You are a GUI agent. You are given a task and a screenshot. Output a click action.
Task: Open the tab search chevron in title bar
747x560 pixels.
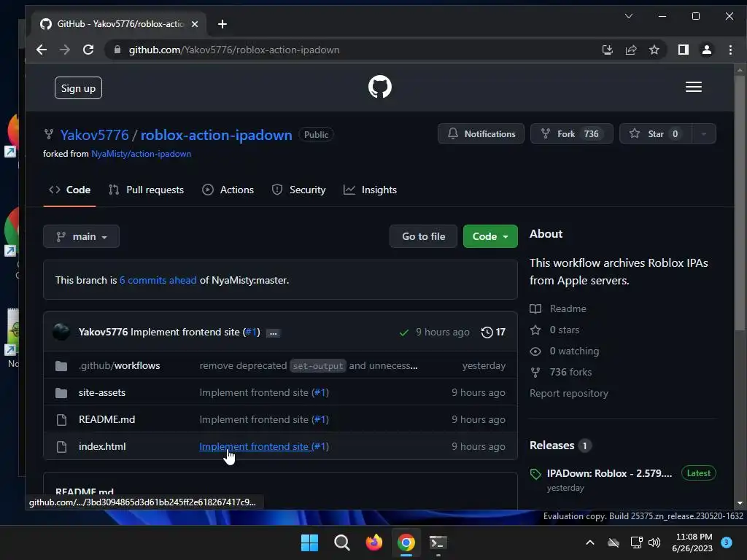pos(628,16)
